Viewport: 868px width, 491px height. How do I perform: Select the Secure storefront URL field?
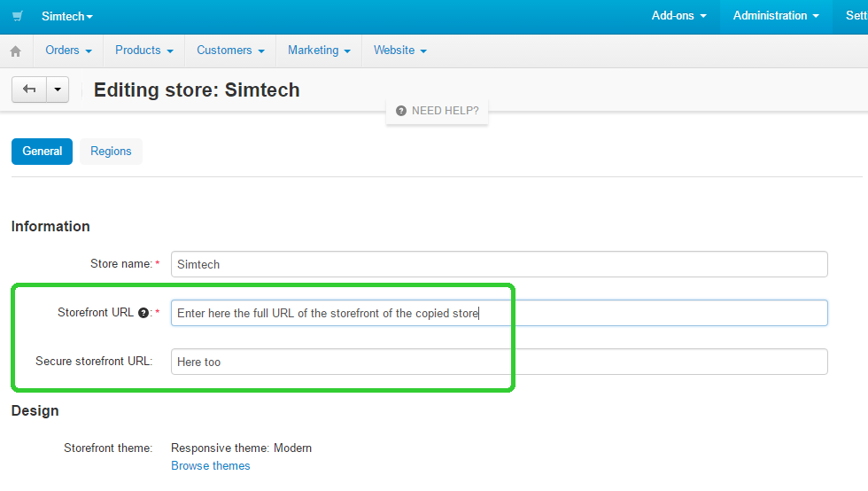click(x=500, y=362)
